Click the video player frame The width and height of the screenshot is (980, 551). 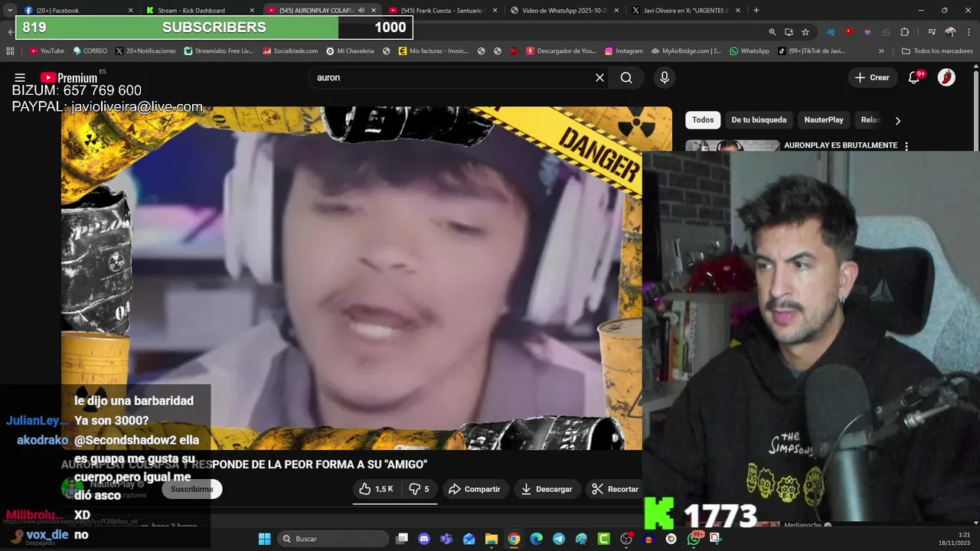pos(351,278)
